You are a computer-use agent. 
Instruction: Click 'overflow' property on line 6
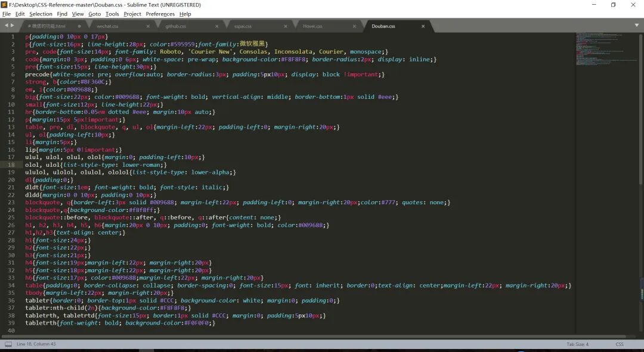[x=129, y=74]
